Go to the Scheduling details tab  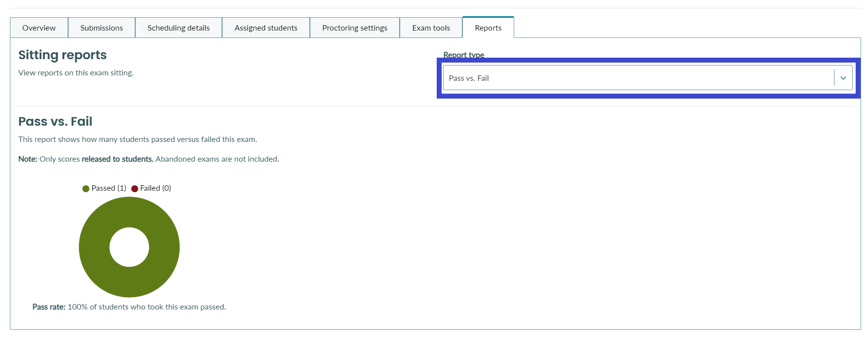(x=179, y=28)
